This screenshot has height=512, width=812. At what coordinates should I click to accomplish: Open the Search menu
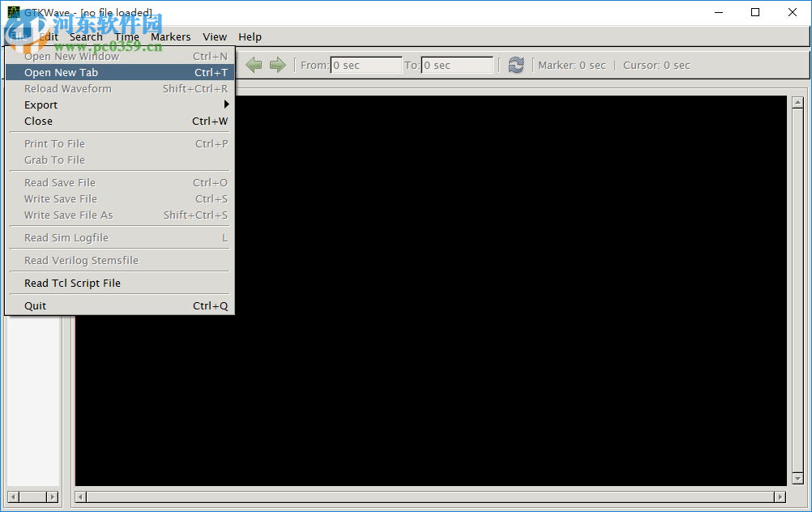86,36
